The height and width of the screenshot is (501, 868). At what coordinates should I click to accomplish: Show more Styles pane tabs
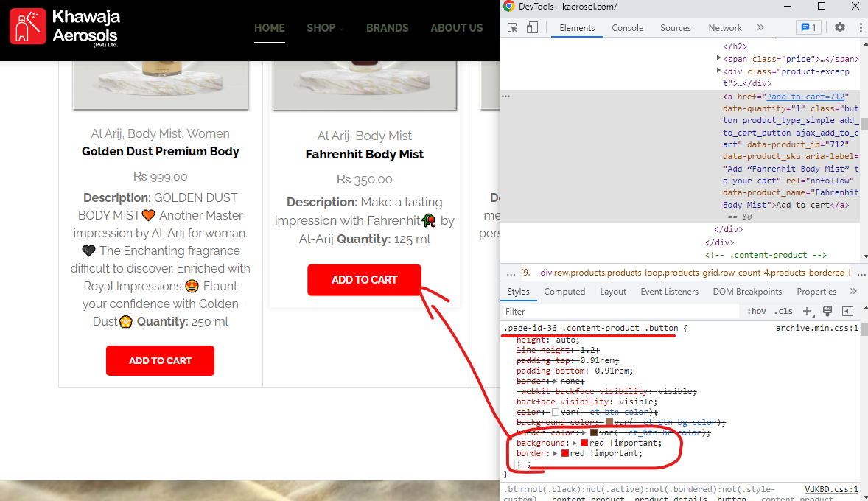(853, 291)
